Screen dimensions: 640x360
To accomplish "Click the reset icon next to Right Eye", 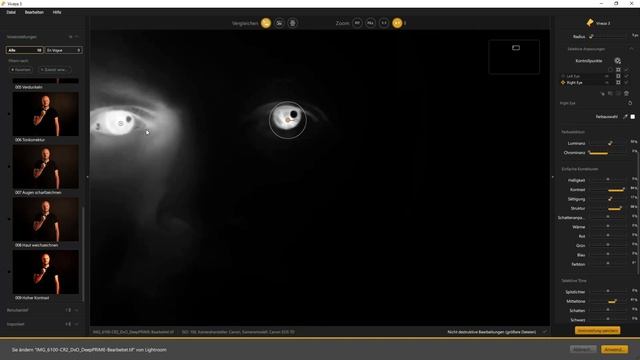I will [x=630, y=103].
